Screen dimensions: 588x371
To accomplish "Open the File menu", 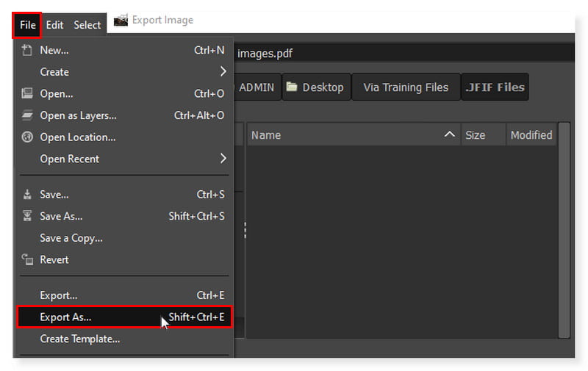I will [x=27, y=25].
